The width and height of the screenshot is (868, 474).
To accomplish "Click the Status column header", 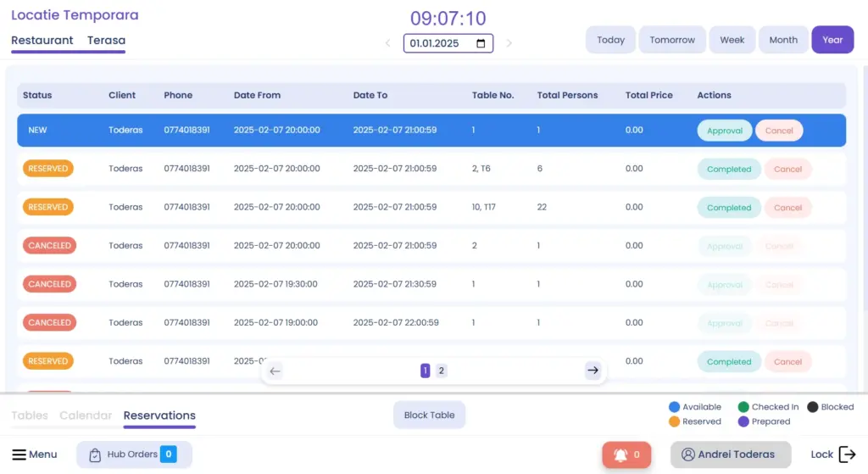I will click(37, 95).
